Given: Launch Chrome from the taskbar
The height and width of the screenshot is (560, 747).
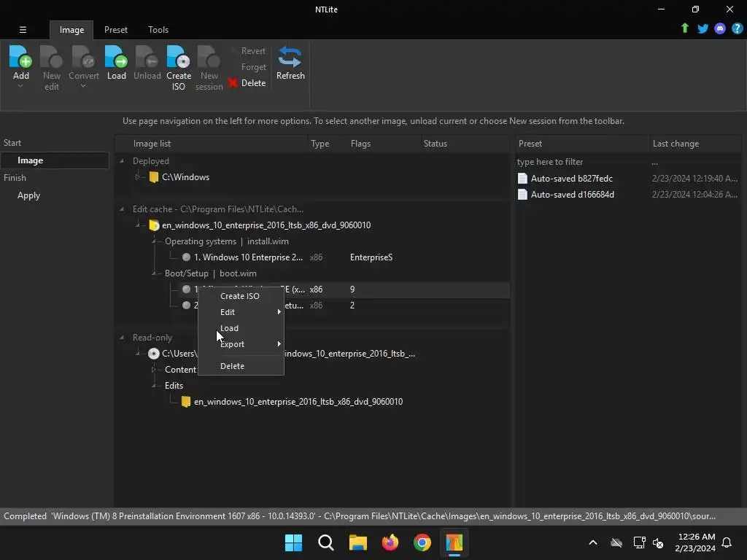Looking at the screenshot, I should pyautogui.click(x=422, y=542).
